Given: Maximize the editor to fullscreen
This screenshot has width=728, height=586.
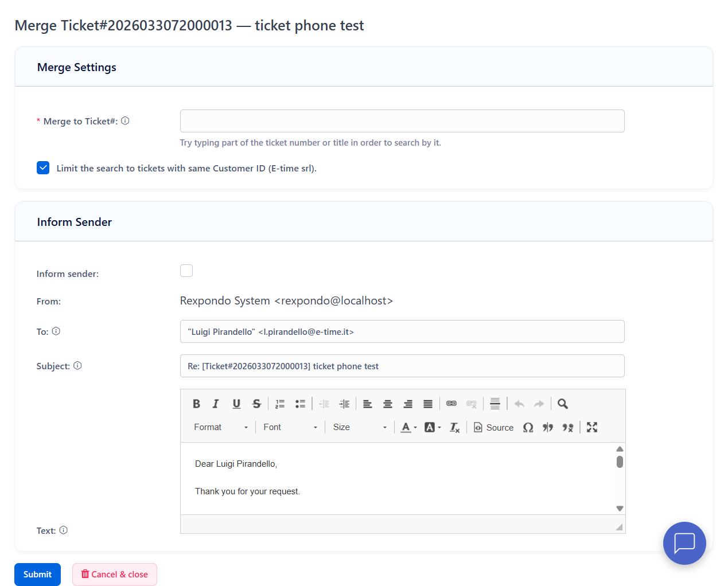Looking at the screenshot, I should click(x=592, y=427).
